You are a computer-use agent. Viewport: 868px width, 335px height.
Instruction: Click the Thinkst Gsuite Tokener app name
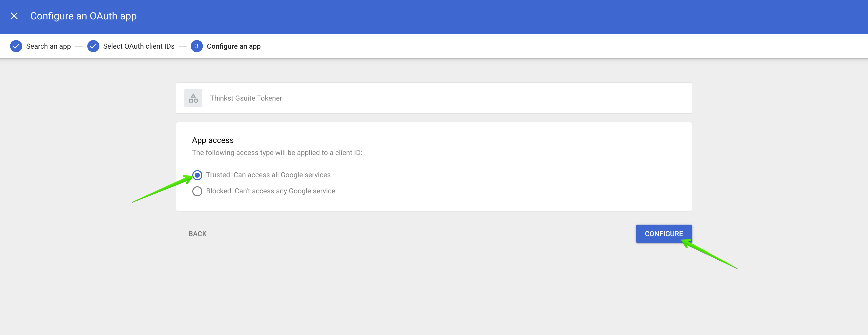246,98
